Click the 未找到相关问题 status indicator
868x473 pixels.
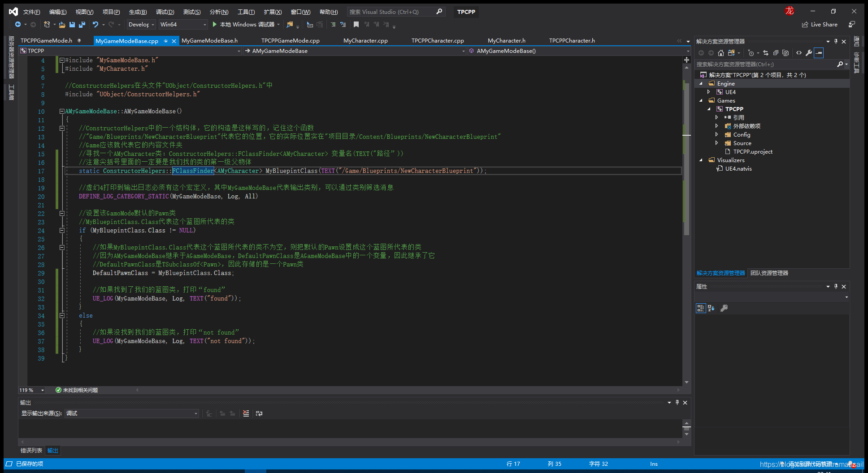(x=77, y=390)
